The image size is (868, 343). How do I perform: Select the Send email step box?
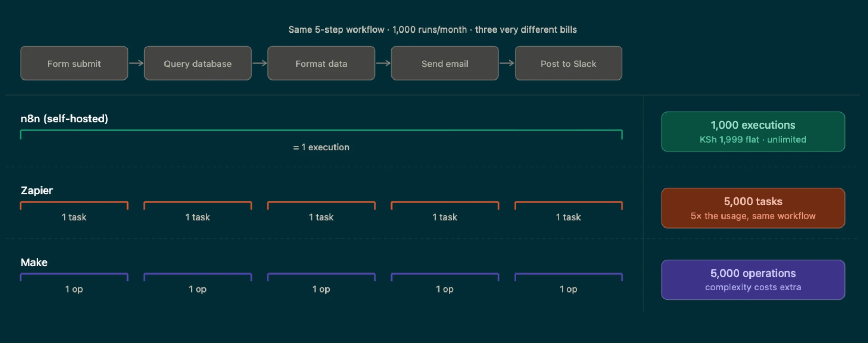pyautogui.click(x=445, y=63)
